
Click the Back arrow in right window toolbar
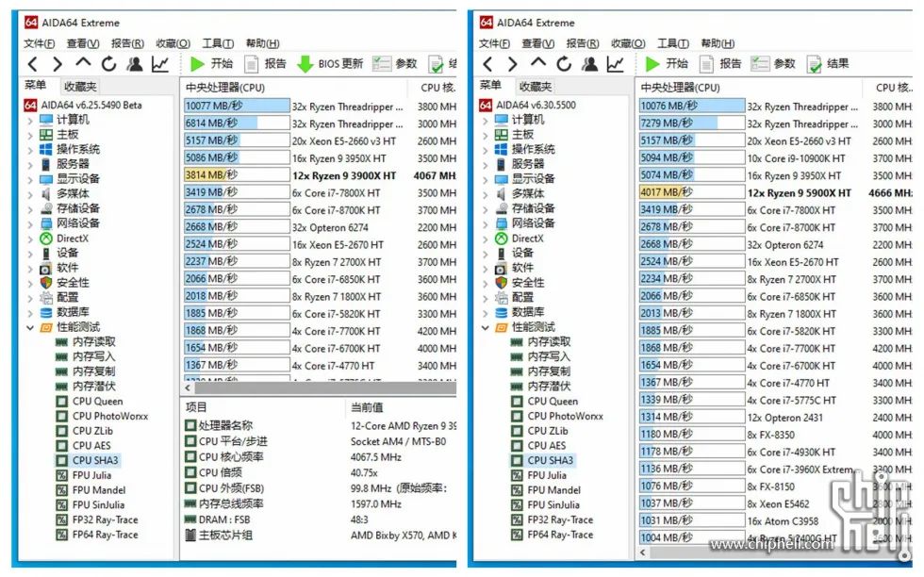click(x=487, y=64)
